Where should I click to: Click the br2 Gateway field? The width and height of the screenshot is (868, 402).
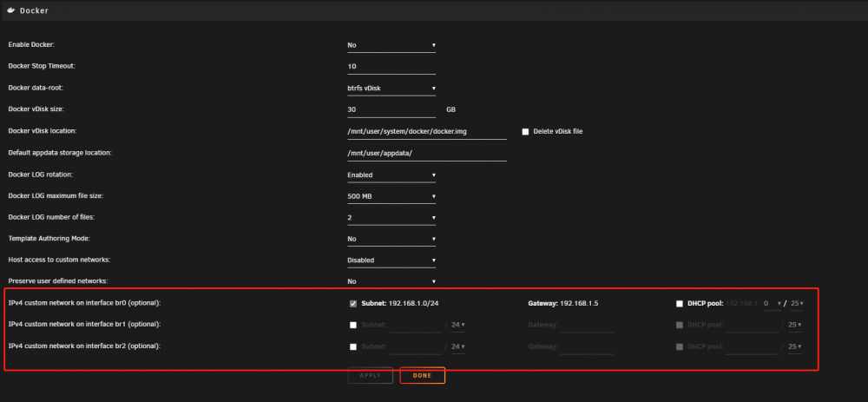(x=586, y=346)
